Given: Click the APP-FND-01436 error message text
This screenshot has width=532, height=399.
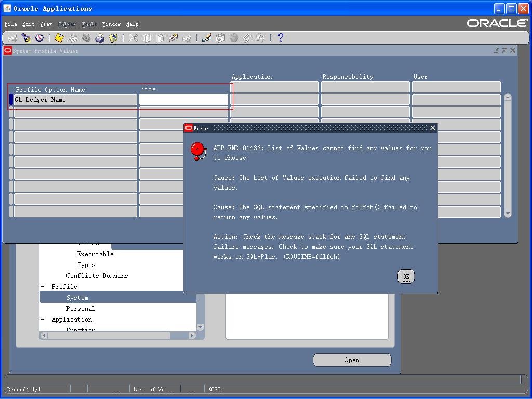Looking at the screenshot, I should 322,153.
